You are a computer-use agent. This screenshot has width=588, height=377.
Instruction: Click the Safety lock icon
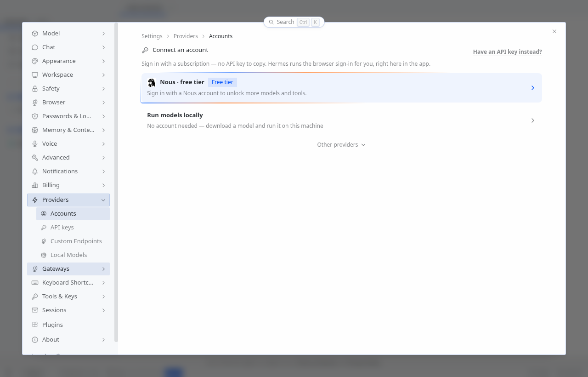(x=35, y=89)
